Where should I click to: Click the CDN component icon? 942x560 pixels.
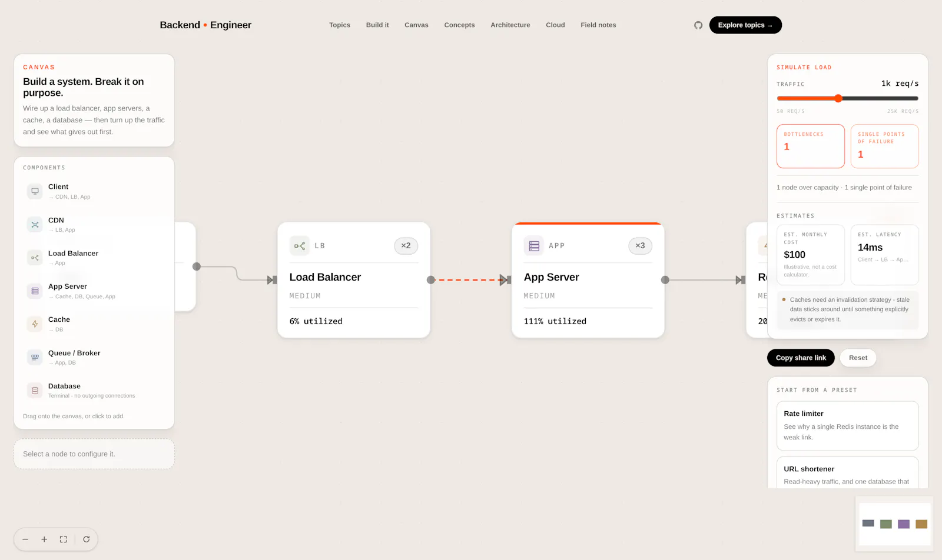(35, 225)
